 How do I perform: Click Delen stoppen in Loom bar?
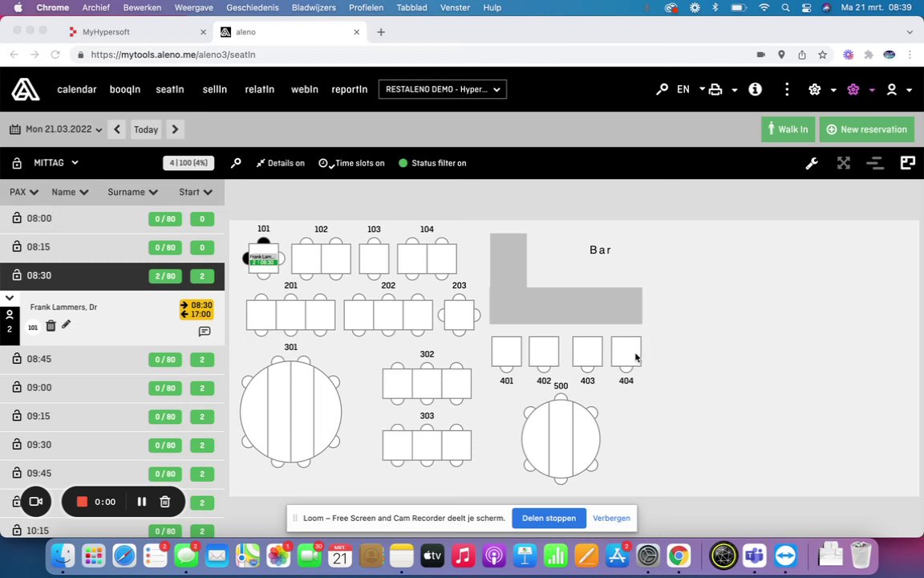pos(549,518)
